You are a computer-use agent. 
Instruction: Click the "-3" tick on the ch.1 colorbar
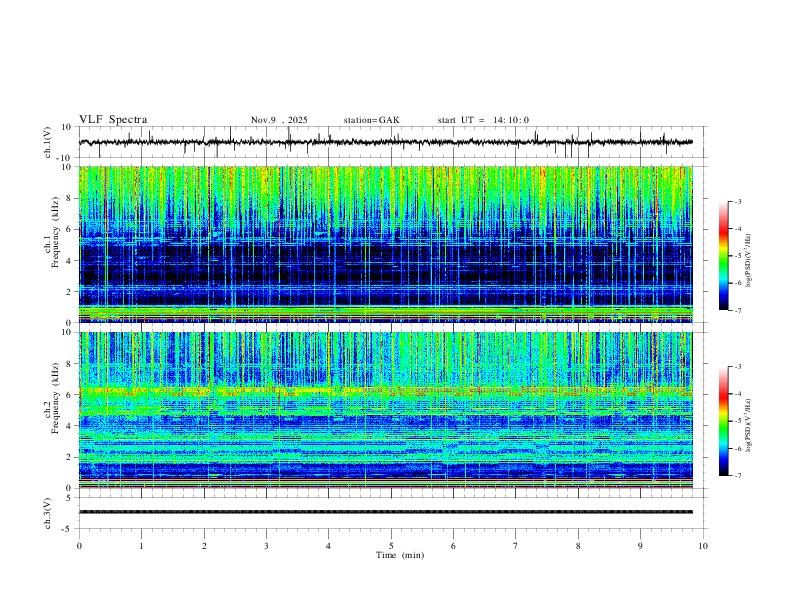pyautogui.click(x=737, y=201)
